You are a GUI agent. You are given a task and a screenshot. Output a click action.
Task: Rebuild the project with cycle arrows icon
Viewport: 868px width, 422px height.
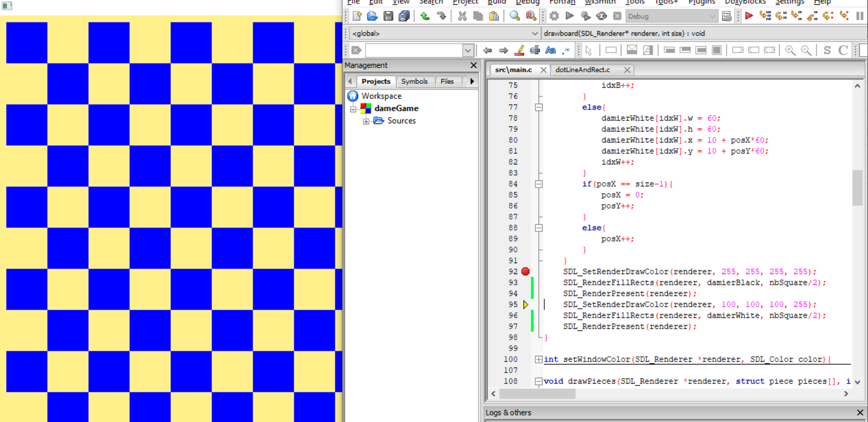(602, 16)
